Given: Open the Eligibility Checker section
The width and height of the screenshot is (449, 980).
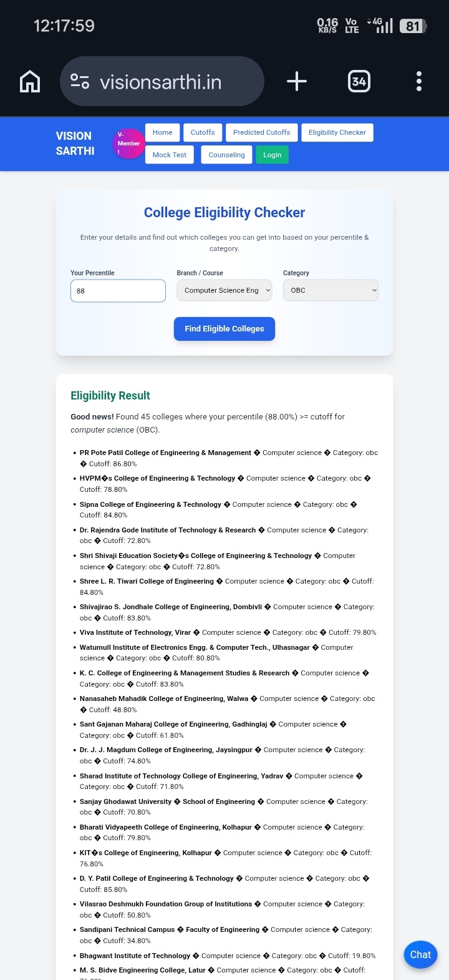Looking at the screenshot, I should coord(337,132).
